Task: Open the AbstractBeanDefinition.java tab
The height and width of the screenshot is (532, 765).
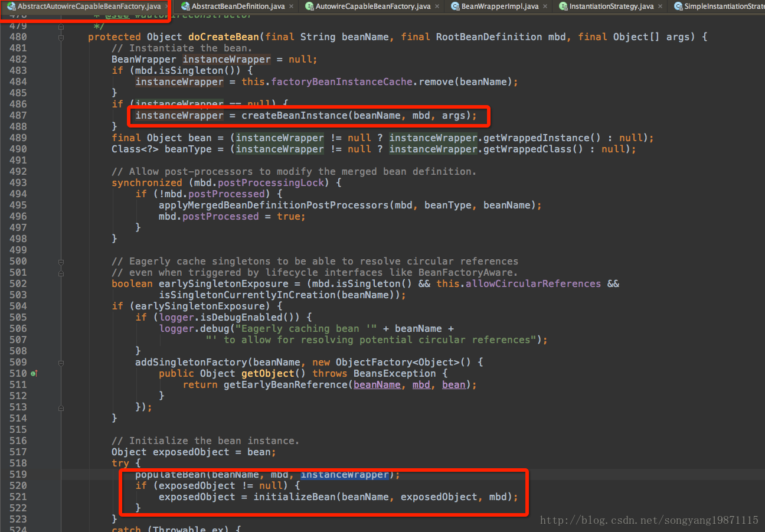Action: 239,6
